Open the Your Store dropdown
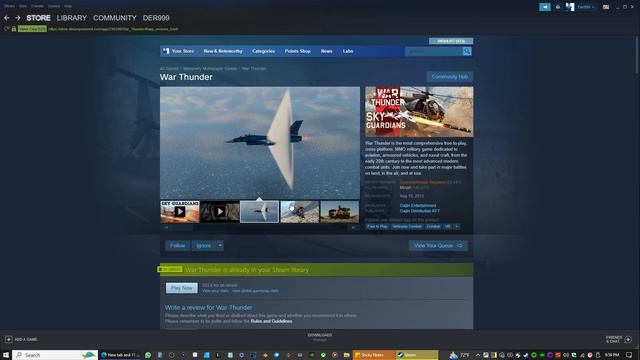640x360 pixels. tap(182, 51)
